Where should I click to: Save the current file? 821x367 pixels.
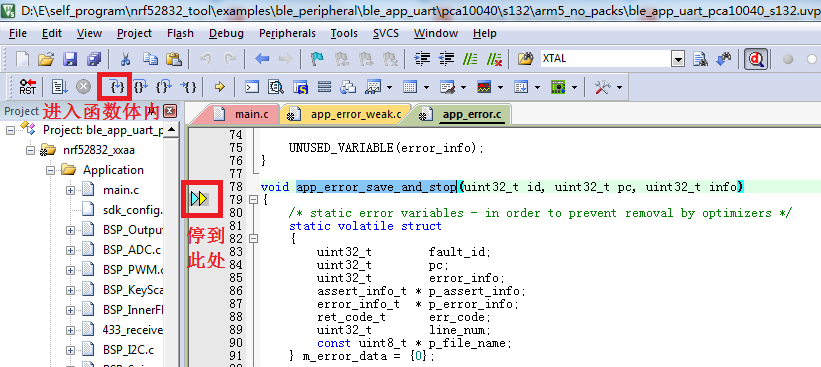pos(70,59)
